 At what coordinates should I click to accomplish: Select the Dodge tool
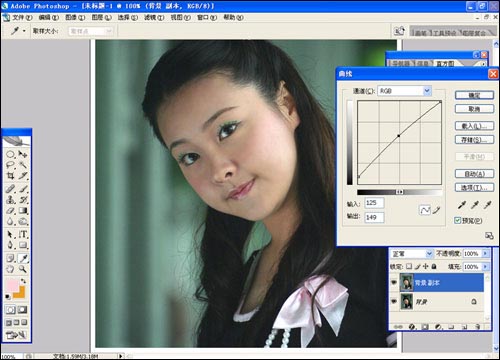[23, 221]
